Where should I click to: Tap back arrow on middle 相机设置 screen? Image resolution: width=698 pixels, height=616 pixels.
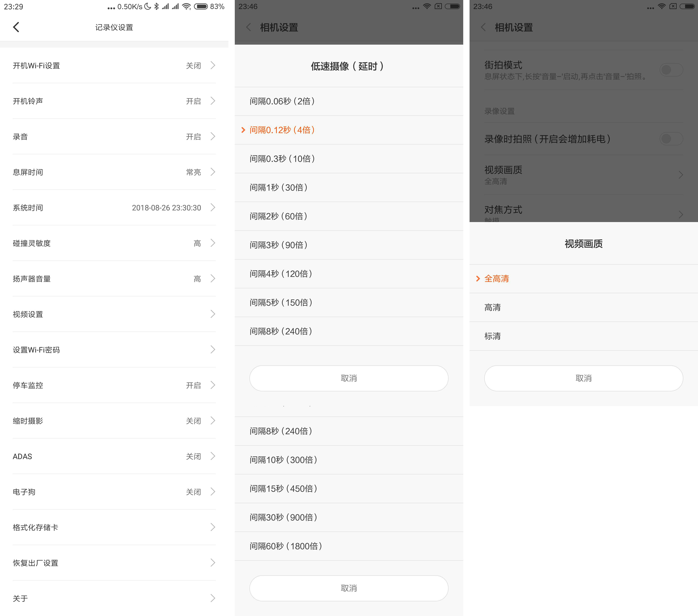tap(249, 27)
